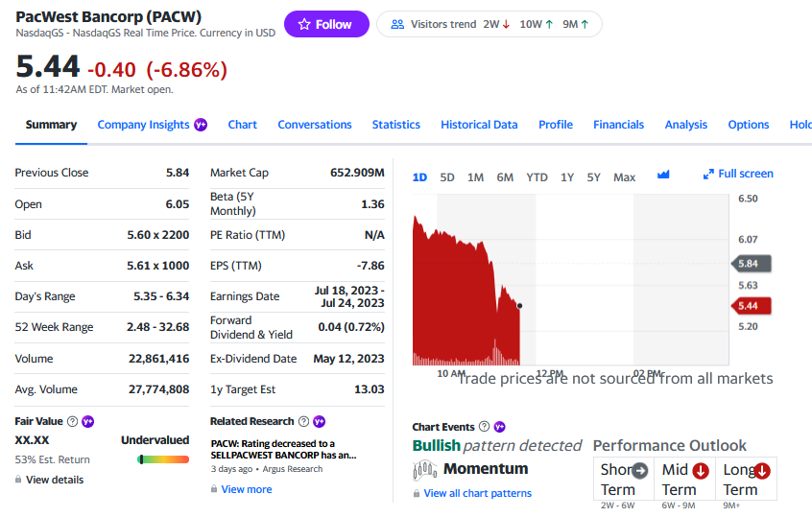Image resolution: width=812 pixels, height=517 pixels.
Task: Set chart range to 1M
Action: click(475, 177)
